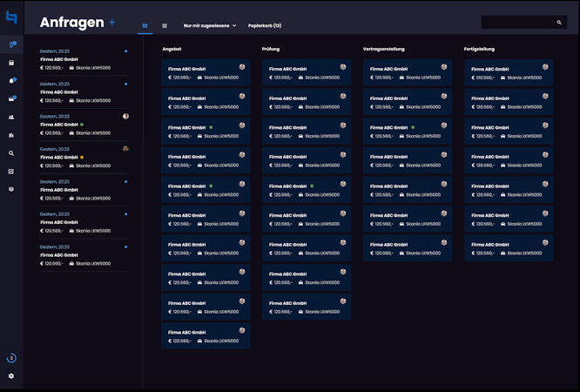The width and height of the screenshot is (580, 392).
Task: Click the avatar on the orange-dot list entry
Action: tap(125, 149)
